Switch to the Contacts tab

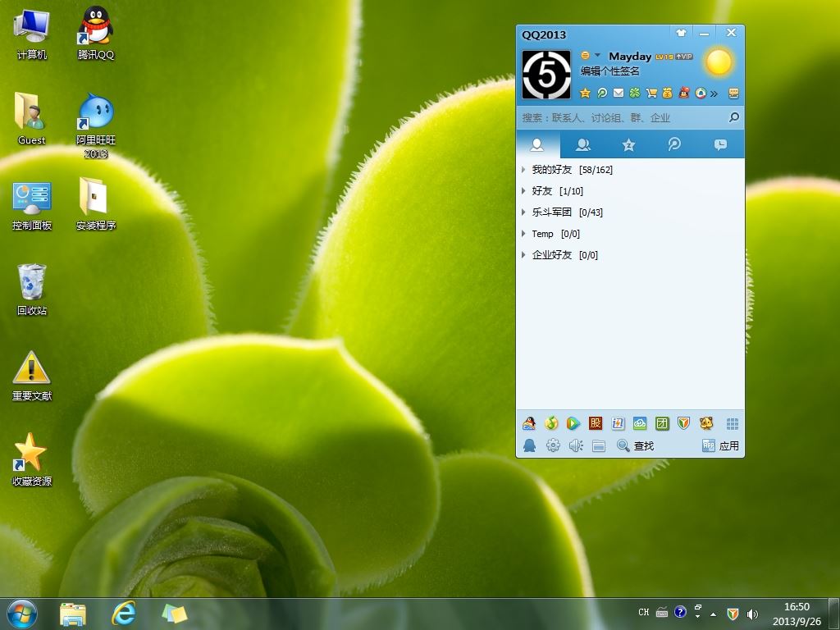click(x=537, y=144)
